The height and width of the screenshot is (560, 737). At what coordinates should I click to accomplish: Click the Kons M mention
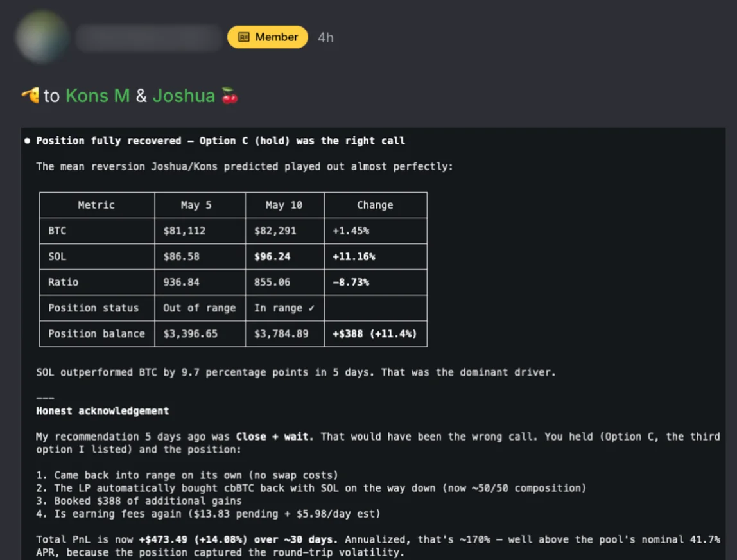coord(98,96)
